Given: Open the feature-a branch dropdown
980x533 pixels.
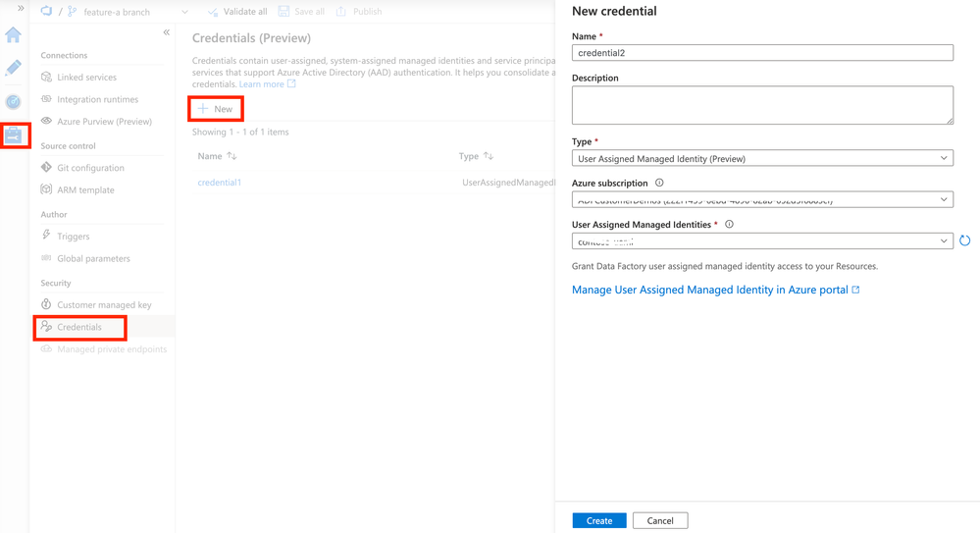Looking at the screenshot, I should 184,12.
